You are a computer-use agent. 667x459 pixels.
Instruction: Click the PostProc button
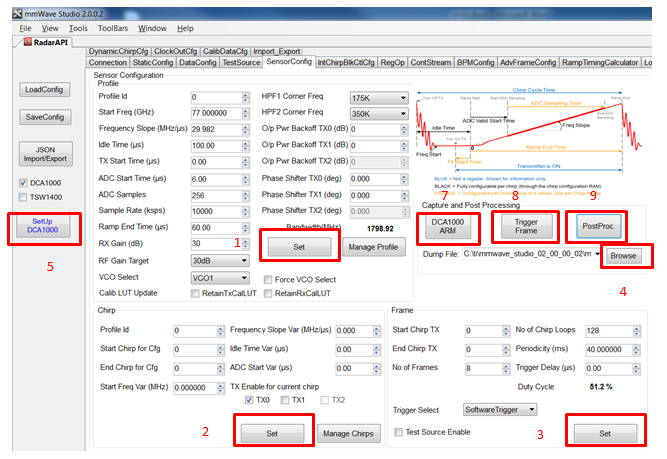click(598, 226)
